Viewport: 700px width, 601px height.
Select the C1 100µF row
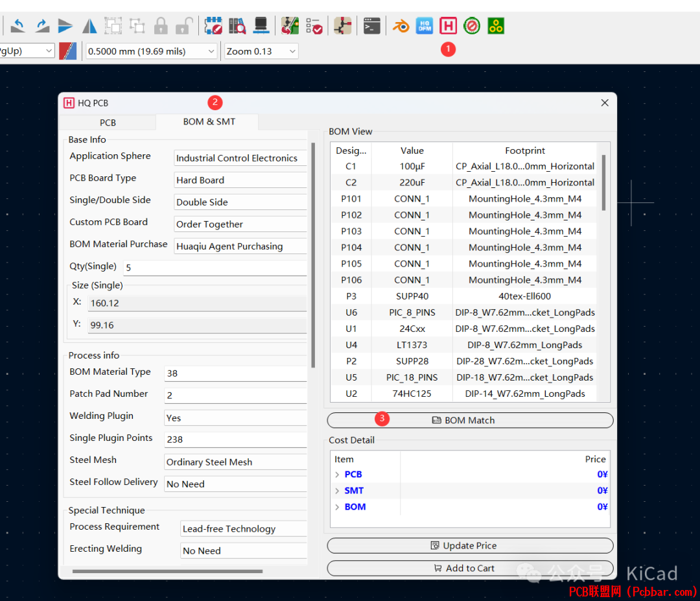click(464, 166)
